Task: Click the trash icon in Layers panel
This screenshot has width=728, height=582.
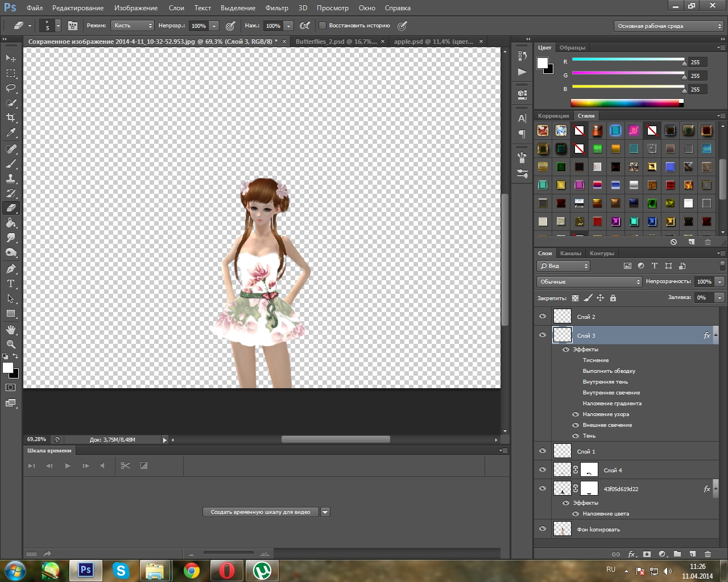Action: [x=708, y=554]
